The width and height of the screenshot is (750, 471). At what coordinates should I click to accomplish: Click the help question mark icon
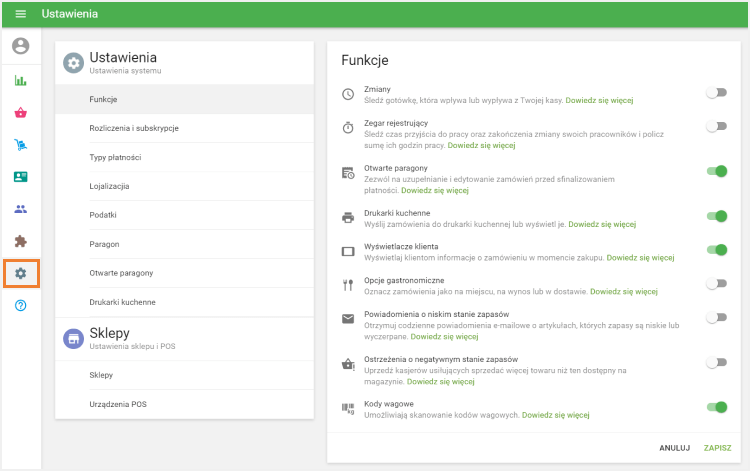[20, 304]
